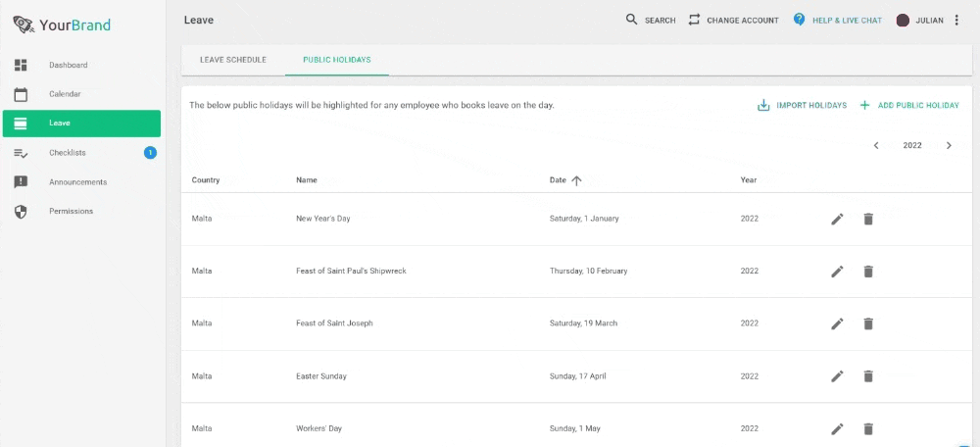
Task: Open Search in the top bar
Action: [x=651, y=21]
